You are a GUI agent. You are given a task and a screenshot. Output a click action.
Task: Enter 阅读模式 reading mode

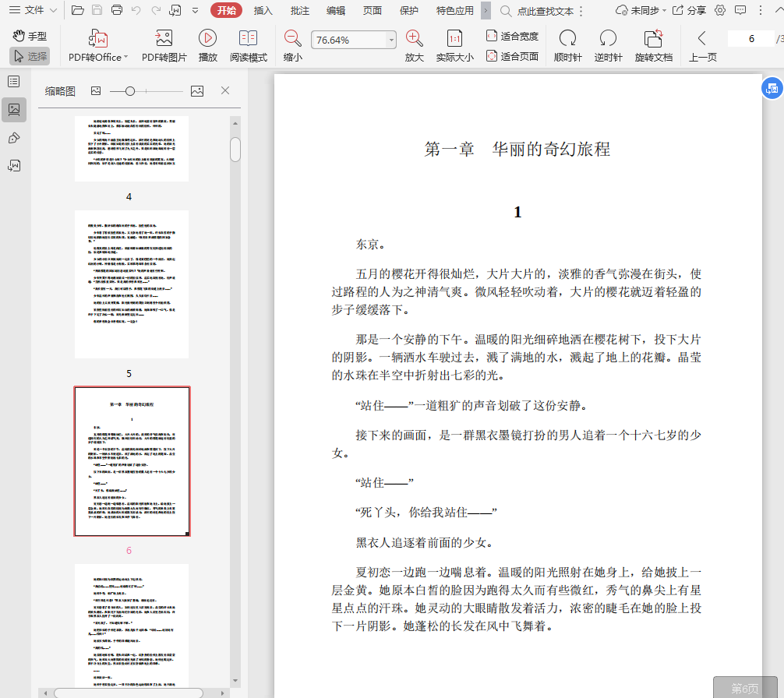(249, 45)
